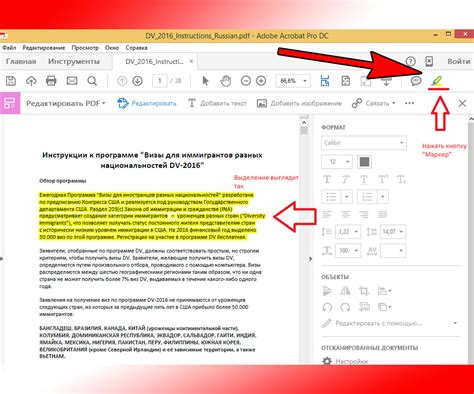Open the Add comment speech bubble tool
The image size is (474, 394).
point(416,81)
